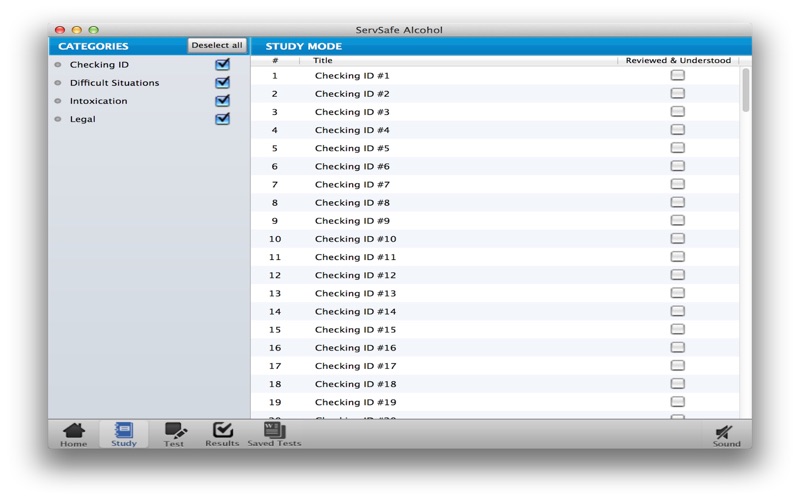
Task: Check reviewed box for Checking ID #13
Action: (678, 293)
